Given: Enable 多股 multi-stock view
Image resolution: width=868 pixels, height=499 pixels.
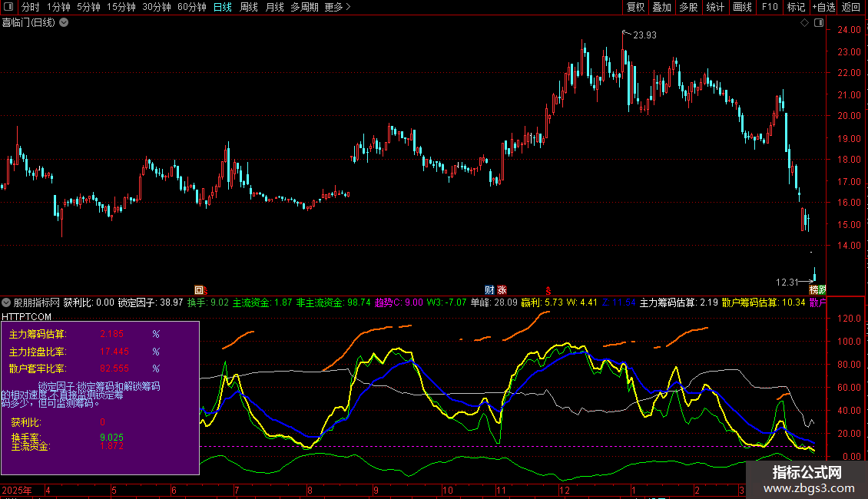Looking at the screenshot, I should [x=688, y=8].
